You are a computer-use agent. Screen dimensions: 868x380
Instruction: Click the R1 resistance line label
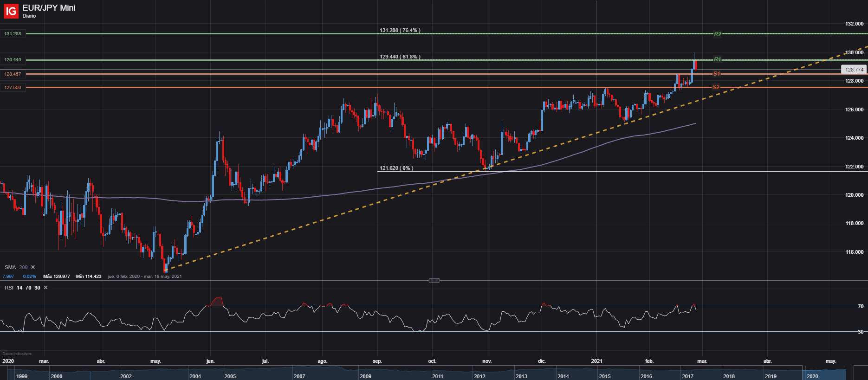[x=718, y=59]
